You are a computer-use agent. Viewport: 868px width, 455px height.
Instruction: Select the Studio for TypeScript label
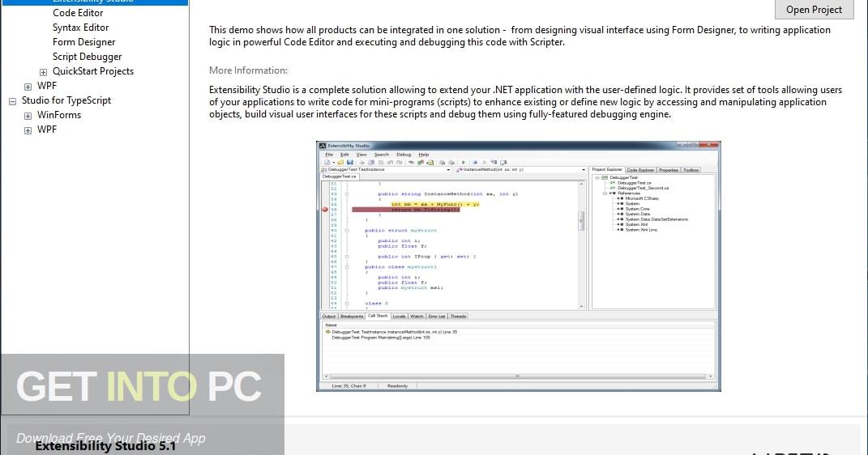click(66, 100)
